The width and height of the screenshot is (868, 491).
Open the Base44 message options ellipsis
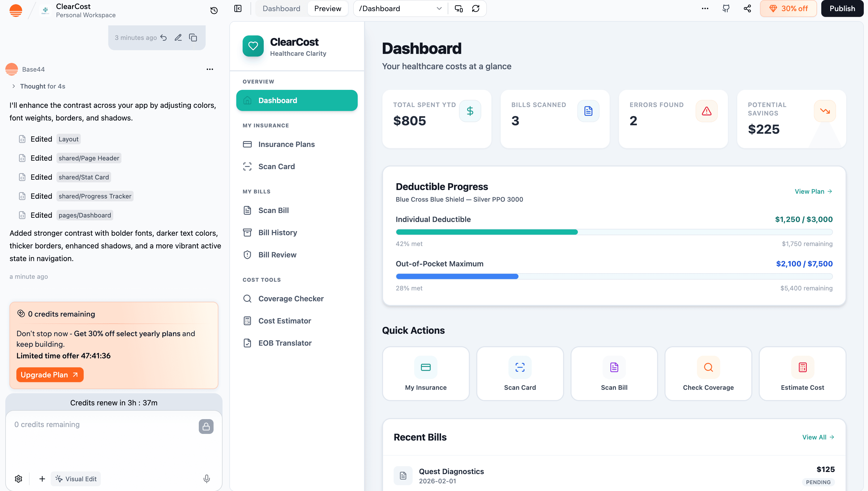point(210,69)
